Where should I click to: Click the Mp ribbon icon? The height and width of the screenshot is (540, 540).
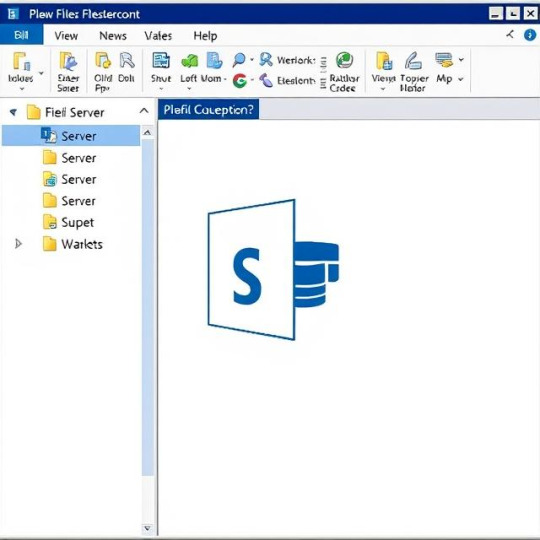444,60
